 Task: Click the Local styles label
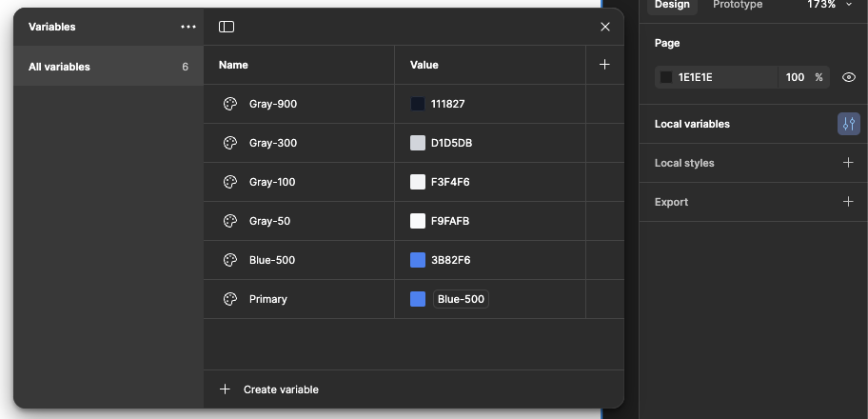point(684,163)
